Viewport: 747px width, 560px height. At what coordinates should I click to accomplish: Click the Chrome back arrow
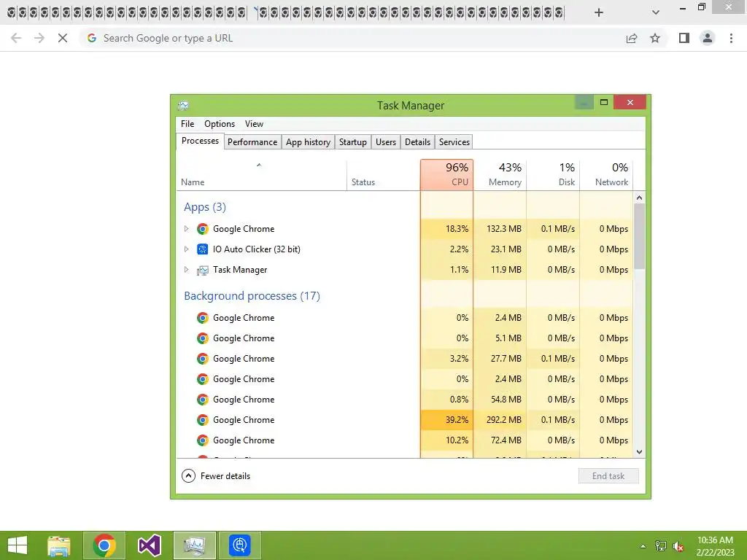(x=16, y=38)
